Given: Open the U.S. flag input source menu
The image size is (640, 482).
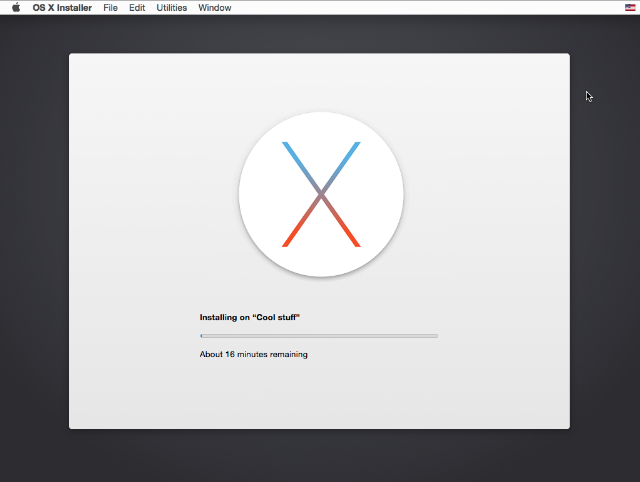Looking at the screenshot, I should click(630, 7).
